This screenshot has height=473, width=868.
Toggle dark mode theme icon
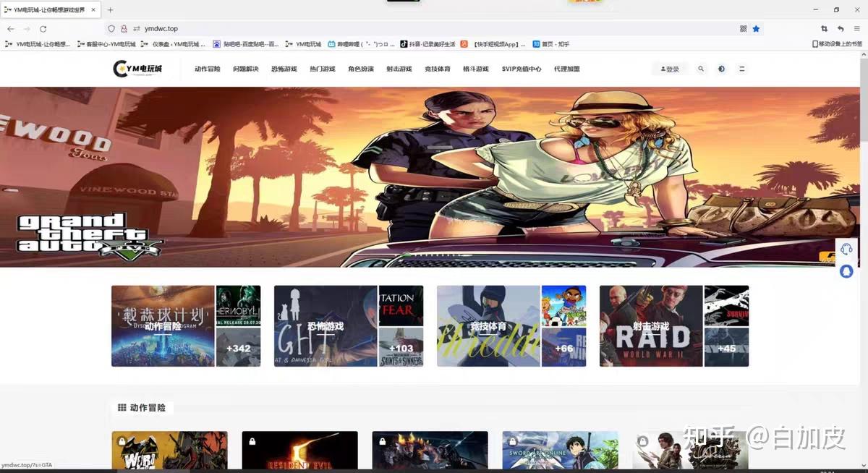[721, 69]
